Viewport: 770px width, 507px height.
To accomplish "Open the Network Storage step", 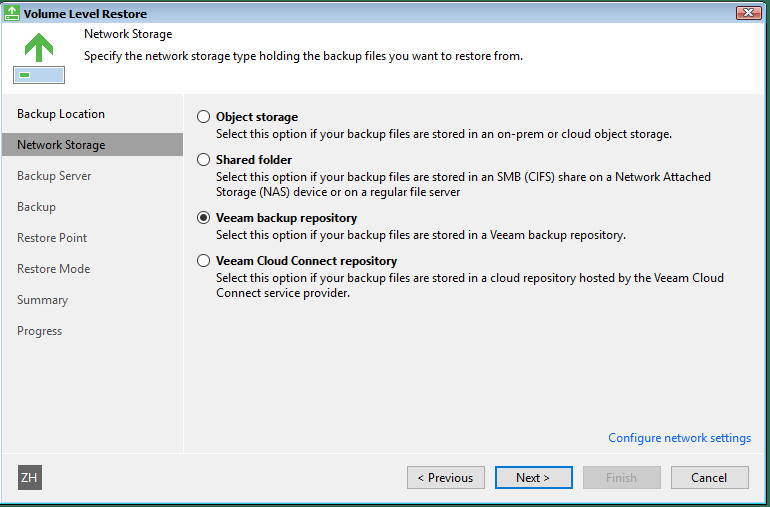I will tap(92, 145).
